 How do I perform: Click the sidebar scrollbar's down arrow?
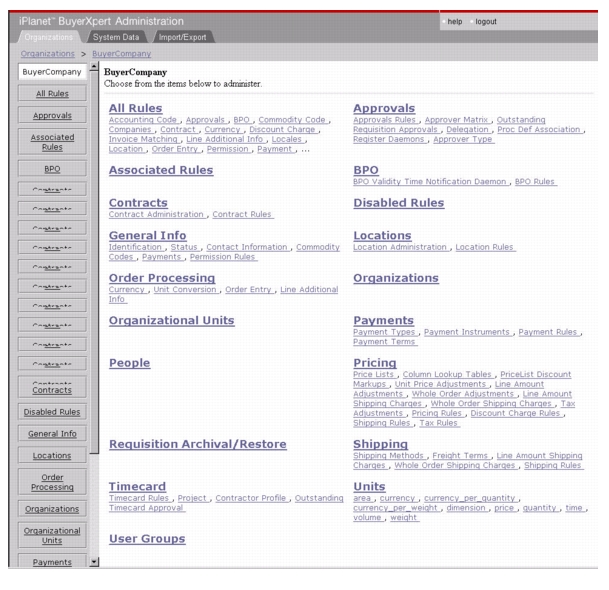tap(94, 562)
